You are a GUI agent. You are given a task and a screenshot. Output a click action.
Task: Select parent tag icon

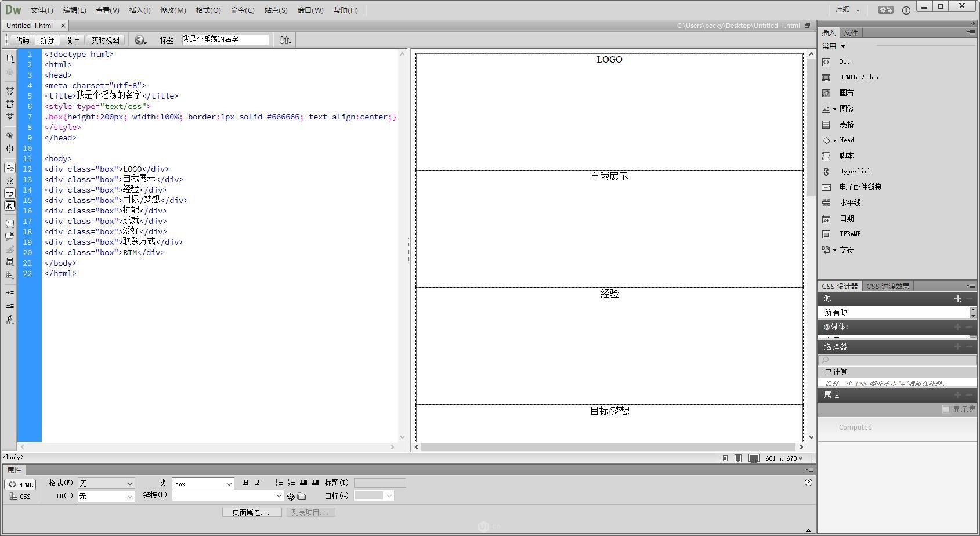[x=10, y=135]
